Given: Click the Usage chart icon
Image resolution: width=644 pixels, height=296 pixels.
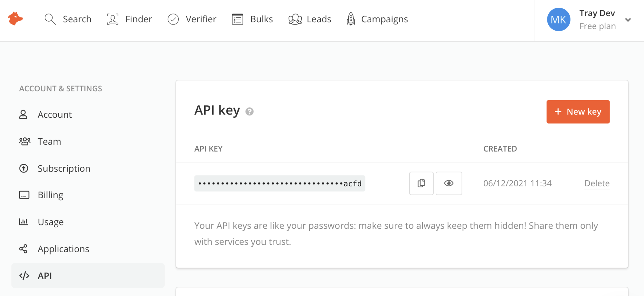Looking at the screenshot, I should [23, 222].
